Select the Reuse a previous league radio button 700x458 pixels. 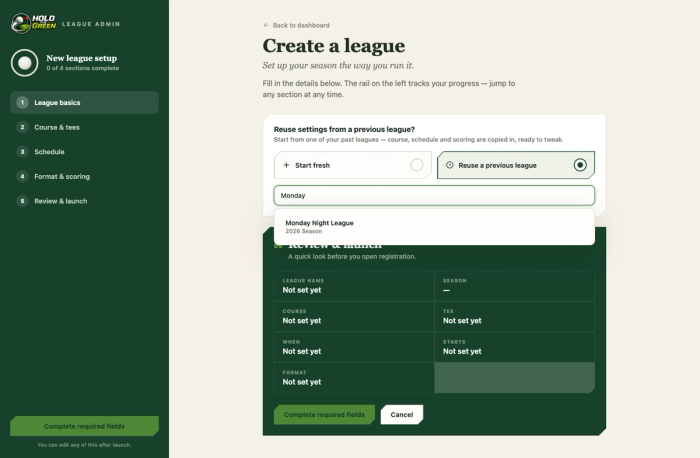580,165
